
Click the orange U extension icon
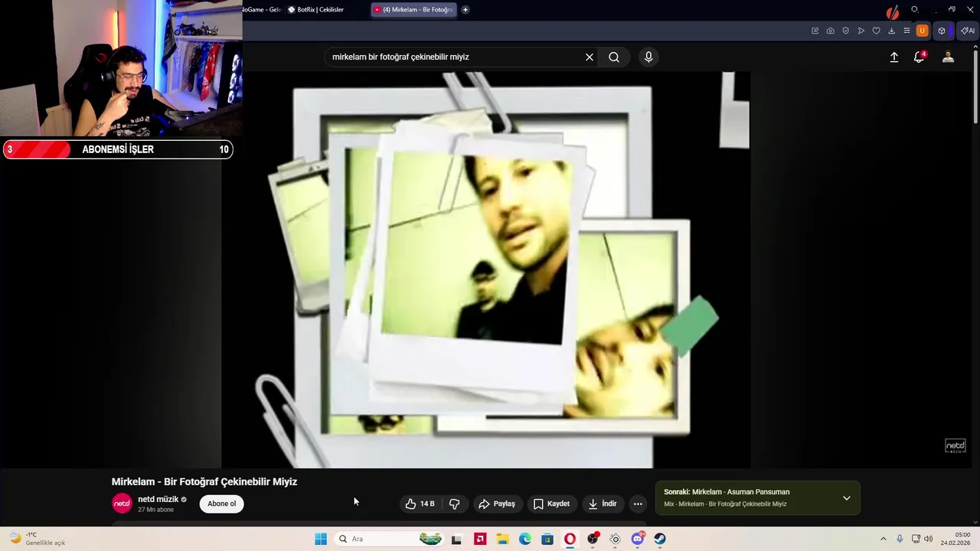pos(922,31)
